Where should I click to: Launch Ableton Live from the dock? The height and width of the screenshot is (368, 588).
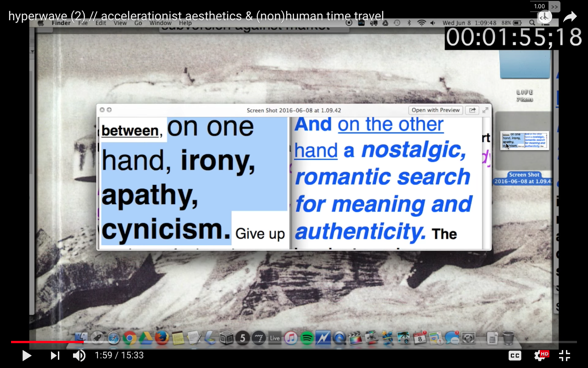click(274, 338)
